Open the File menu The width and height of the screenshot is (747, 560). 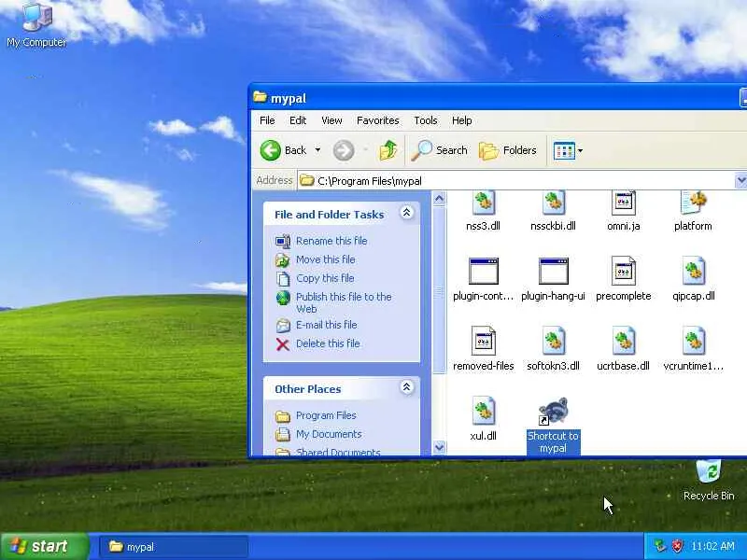point(267,120)
